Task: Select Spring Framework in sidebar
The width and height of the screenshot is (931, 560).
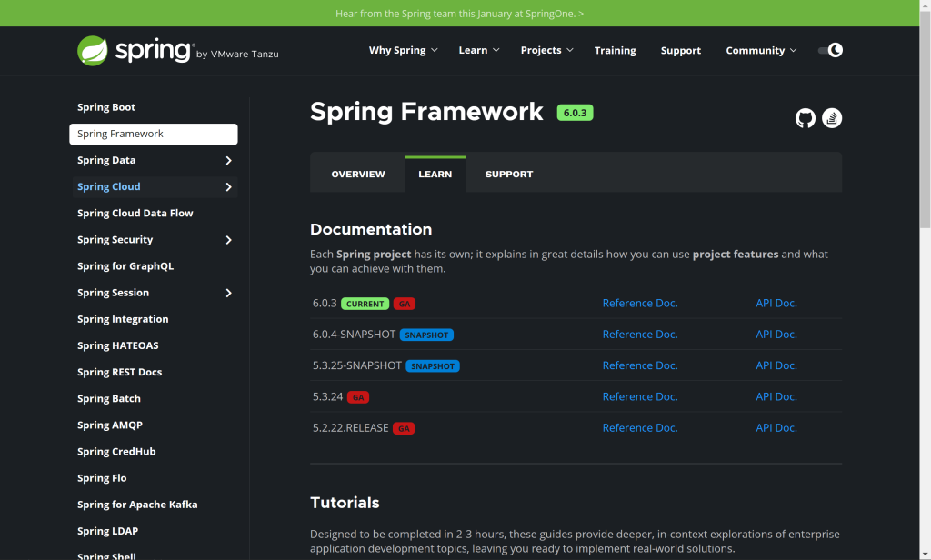Action: pos(153,135)
